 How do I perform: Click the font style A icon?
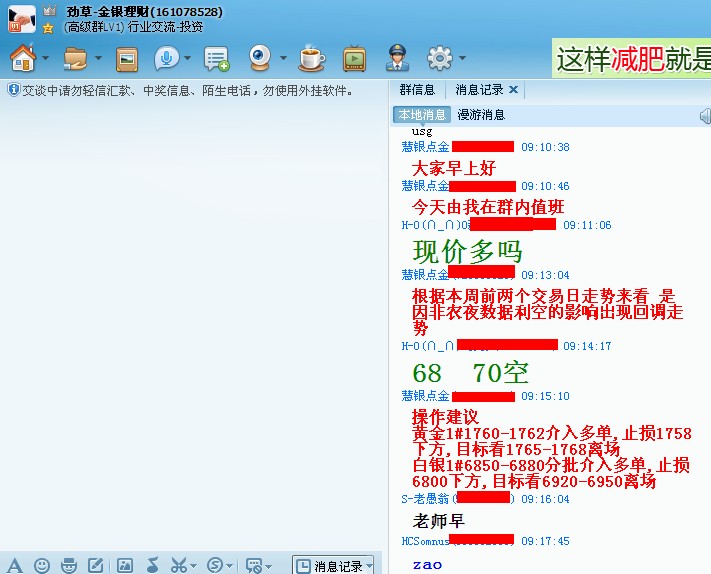(15, 565)
